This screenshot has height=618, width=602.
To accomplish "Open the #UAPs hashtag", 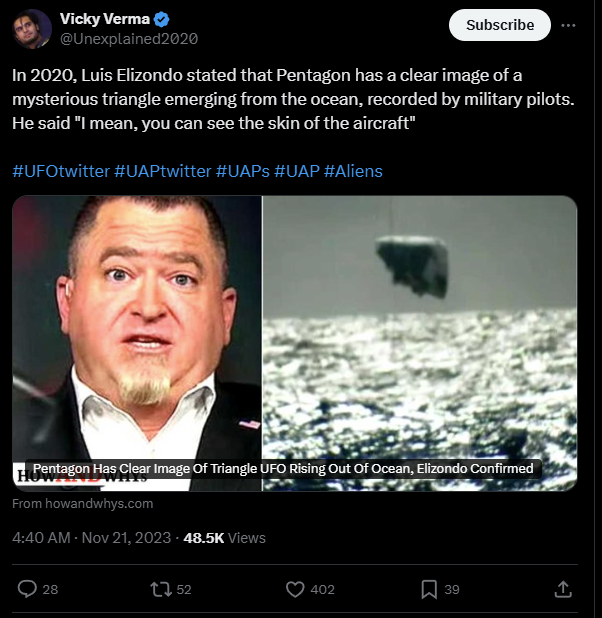I will (242, 171).
